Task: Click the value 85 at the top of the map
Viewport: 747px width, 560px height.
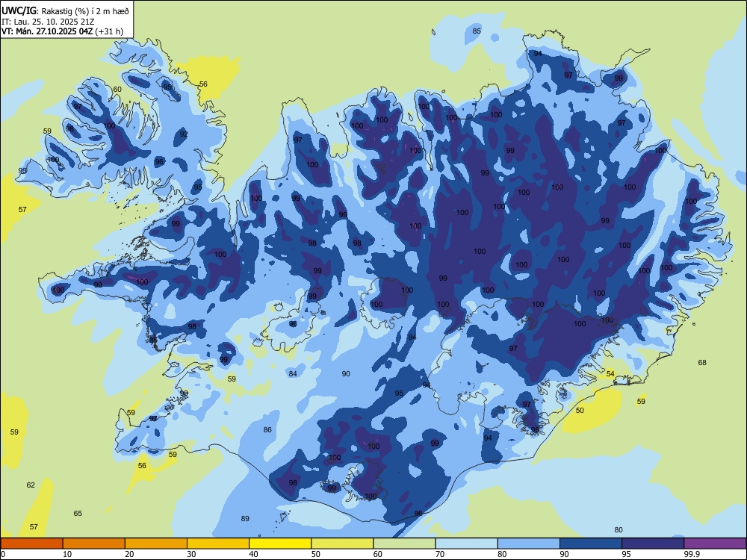Action: (477, 31)
